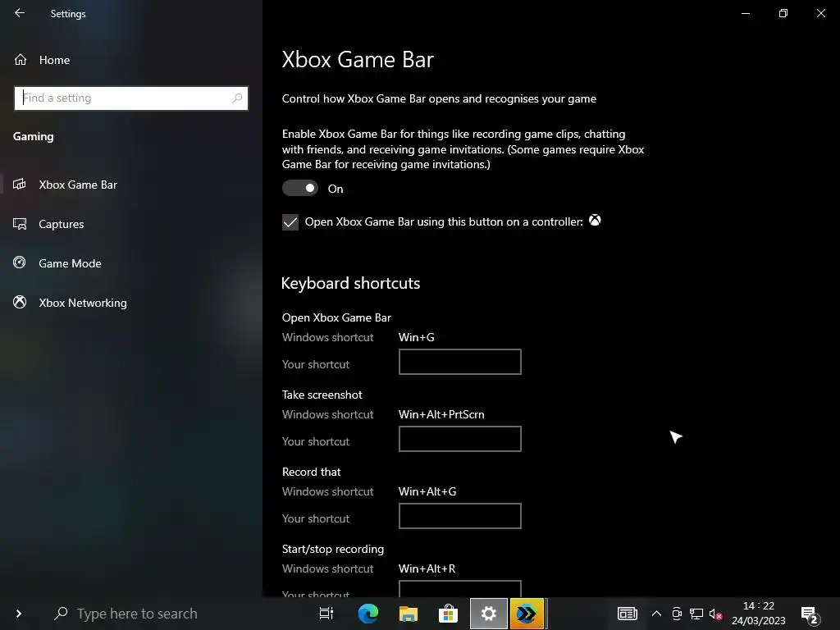840x630 pixels.
Task: Open the Action Center notifications icon
Action: (810, 614)
